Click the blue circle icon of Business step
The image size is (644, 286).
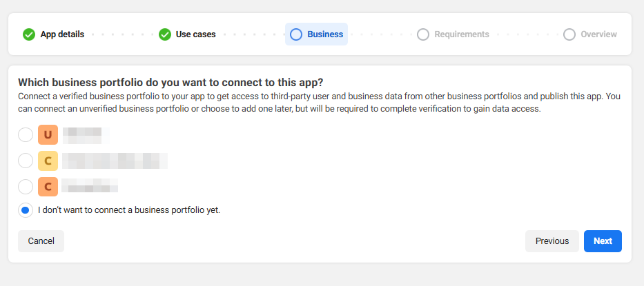click(x=296, y=34)
